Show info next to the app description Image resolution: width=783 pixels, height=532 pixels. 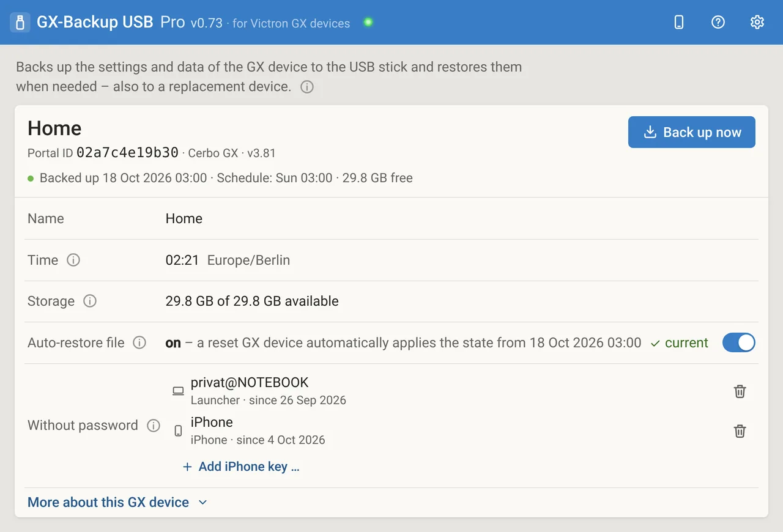pos(307,87)
